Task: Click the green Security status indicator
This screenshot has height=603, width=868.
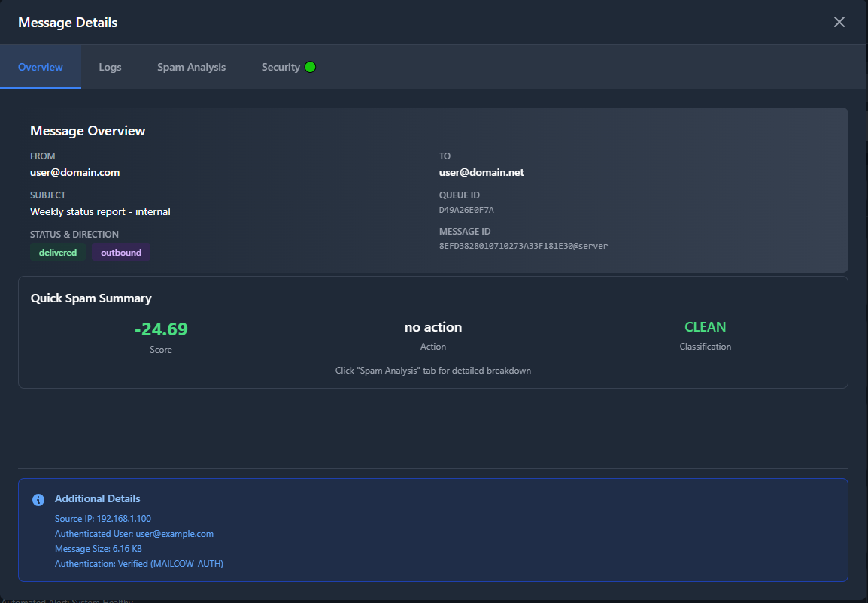Action: pyautogui.click(x=310, y=67)
